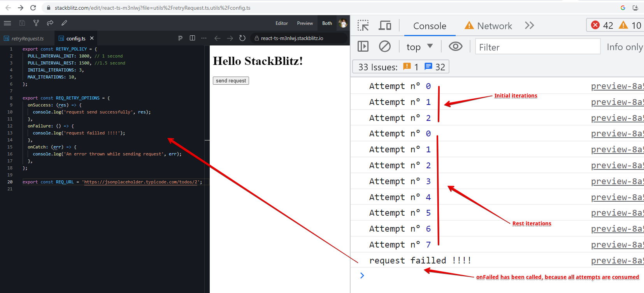Click the install app icon in address bar
The image size is (644, 293).
(x=635, y=8)
